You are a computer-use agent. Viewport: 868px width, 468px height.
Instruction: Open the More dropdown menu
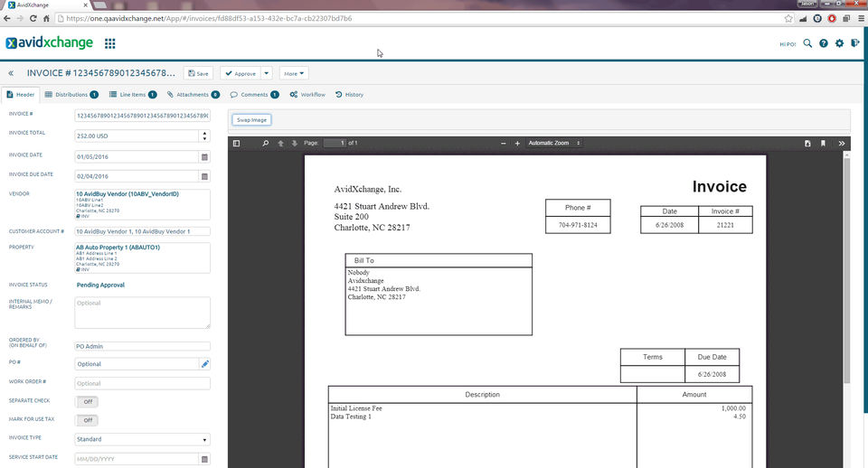tap(294, 73)
